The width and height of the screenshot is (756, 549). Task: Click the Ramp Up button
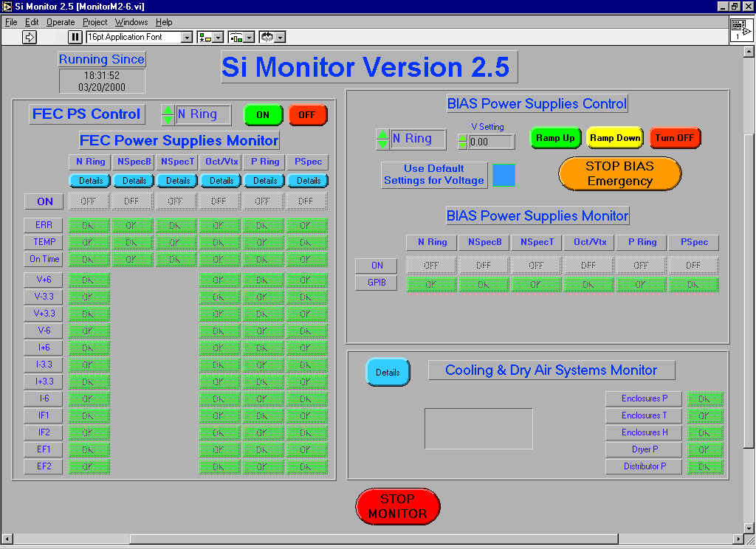[x=555, y=138]
